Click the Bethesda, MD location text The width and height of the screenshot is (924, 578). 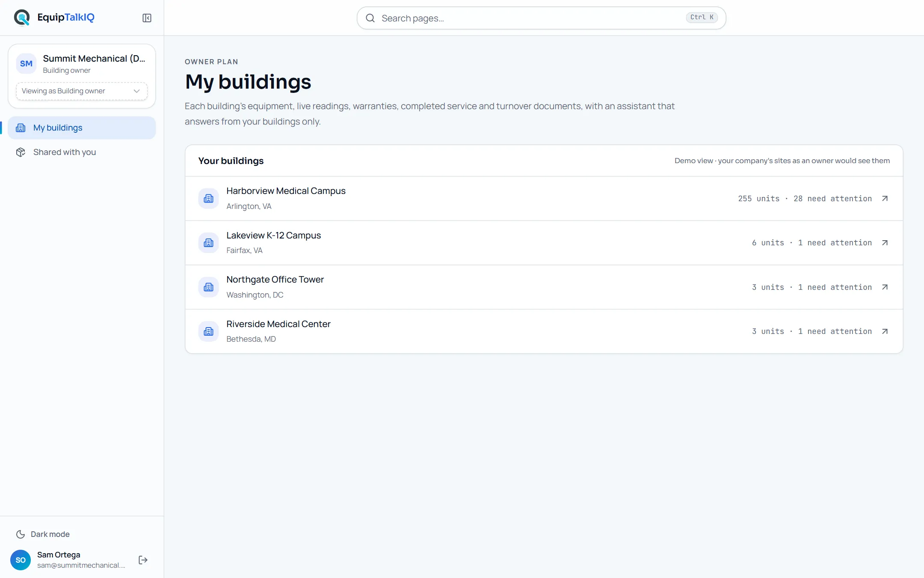(x=251, y=339)
